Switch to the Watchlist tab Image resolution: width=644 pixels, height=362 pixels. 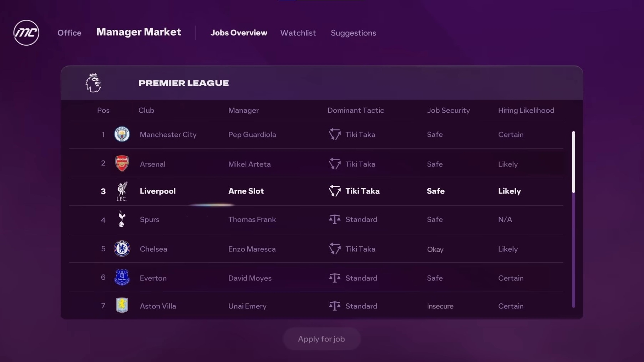(298, 33)
